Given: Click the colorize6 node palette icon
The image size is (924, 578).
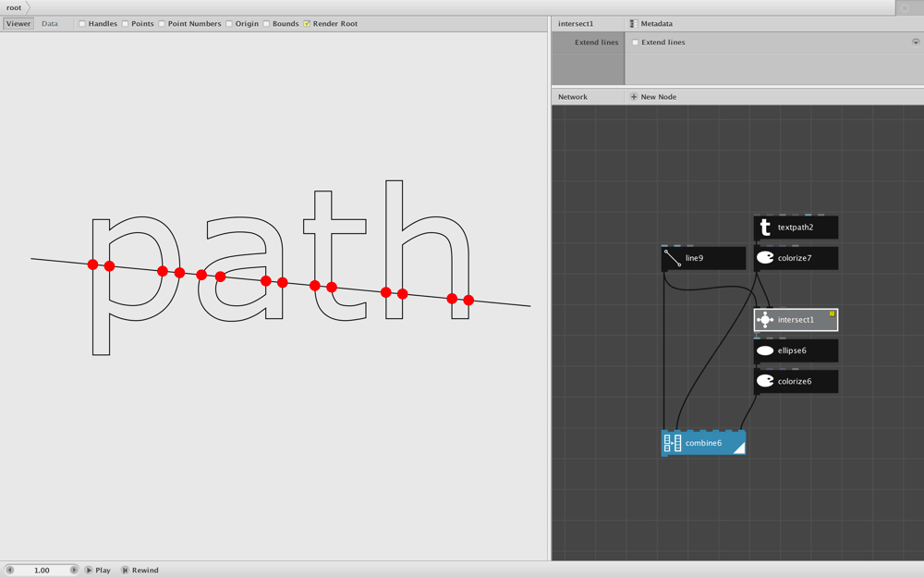Looking at the screenshot, I should (x=765, y=381).
